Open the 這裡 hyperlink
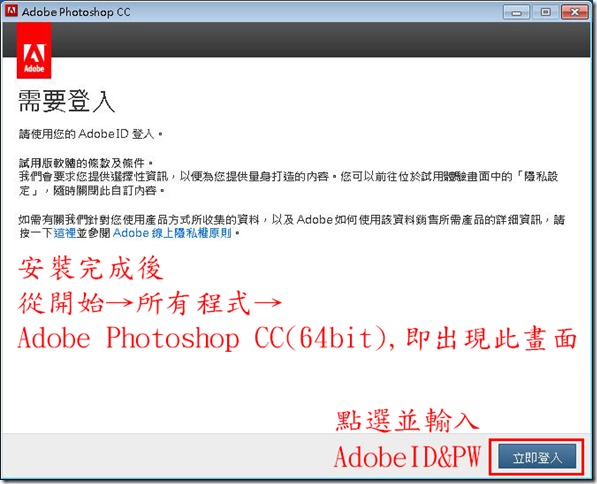This screenshot has height=484, width=597. click(65, 233)
